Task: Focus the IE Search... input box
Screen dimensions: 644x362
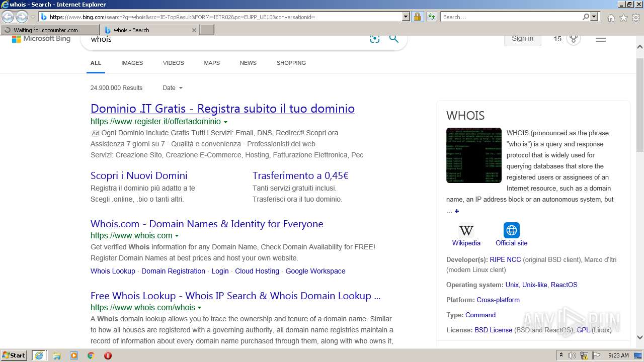Action: [x=511, y=17]
